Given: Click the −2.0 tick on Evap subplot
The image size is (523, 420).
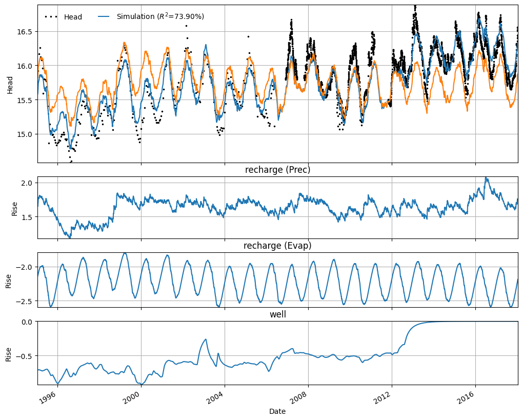Looking at the screenshot, I should 25,267.
